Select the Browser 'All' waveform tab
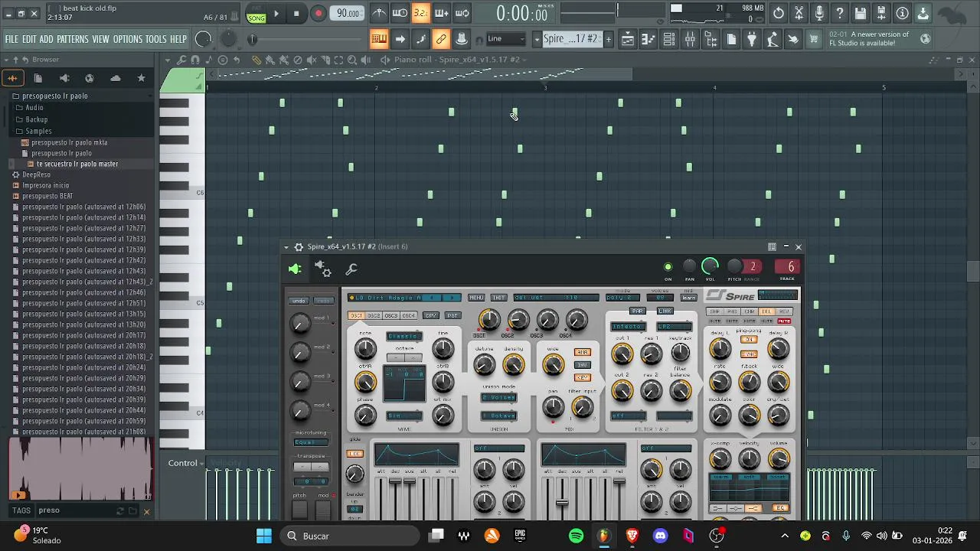This screenshot has width=980, height=551. click(x=12, y=77)
